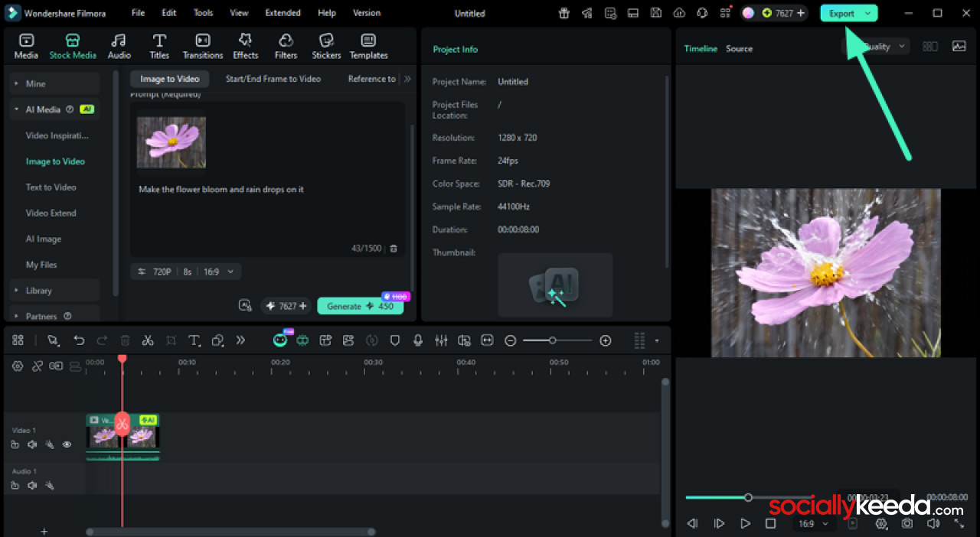This screenshot has height=537, width=980.
Task: Toggle the timeline auto-link chain icon
Action: [37, 366]
